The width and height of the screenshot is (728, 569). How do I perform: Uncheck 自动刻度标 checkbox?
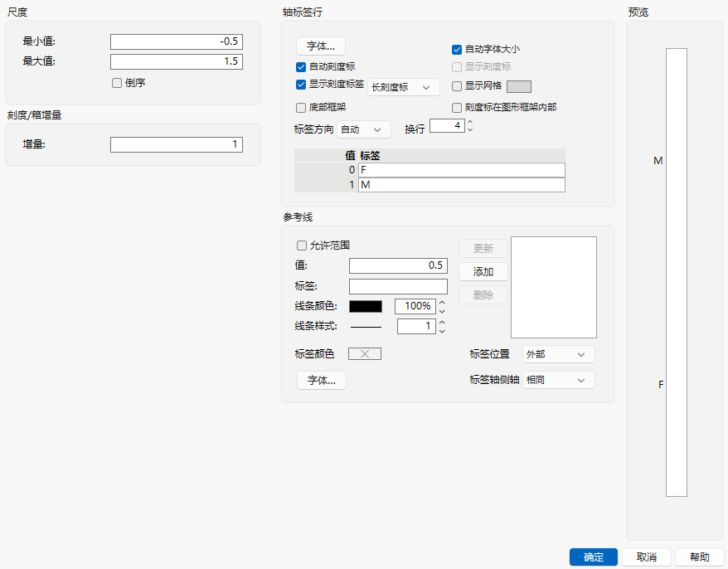300,67
